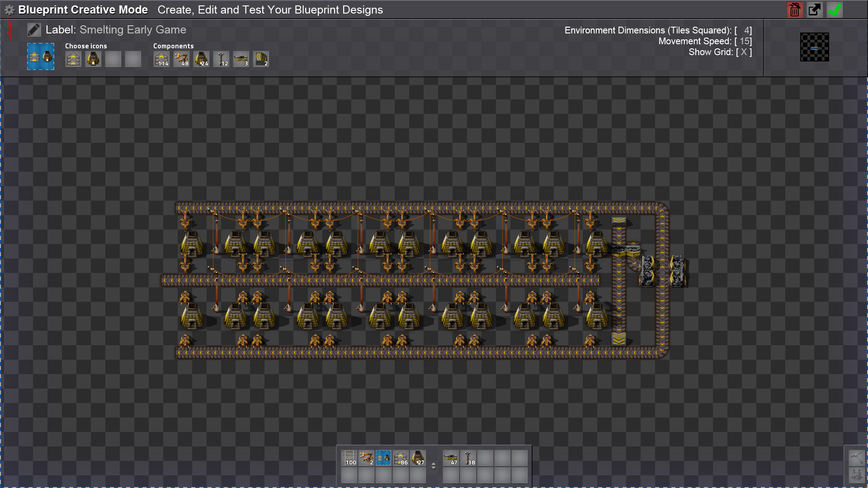Click the red trash delete blueprint icon

coord(794,10)
